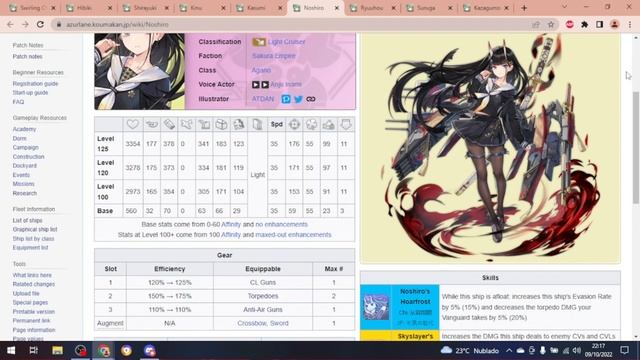Switch to the Shirayuki tab
Image resolution: width=640 pixels, height=360 pixels.
(x=145, y=8)
